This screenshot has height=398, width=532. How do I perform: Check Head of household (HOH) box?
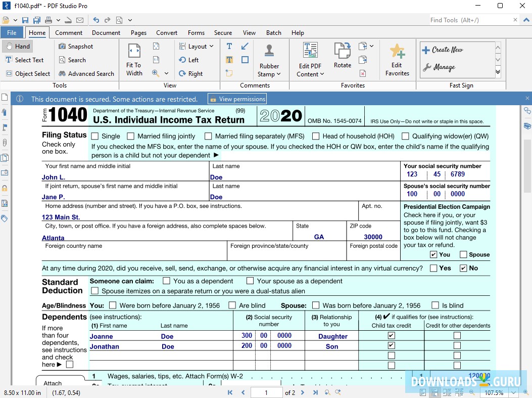point(316,136)
